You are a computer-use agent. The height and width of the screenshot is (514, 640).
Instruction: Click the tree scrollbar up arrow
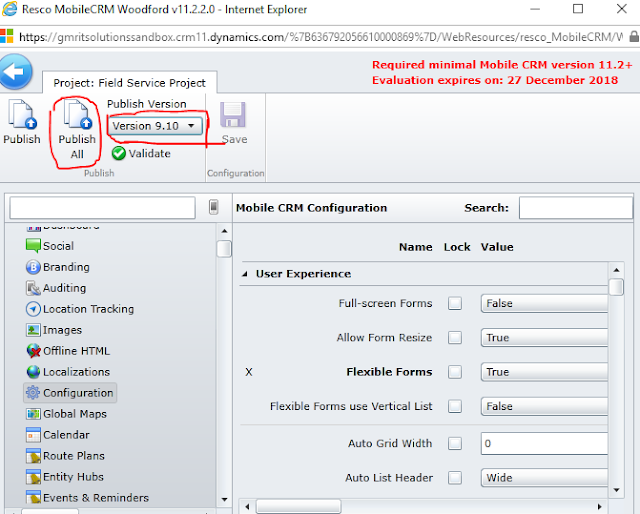(x=224, y=231)
